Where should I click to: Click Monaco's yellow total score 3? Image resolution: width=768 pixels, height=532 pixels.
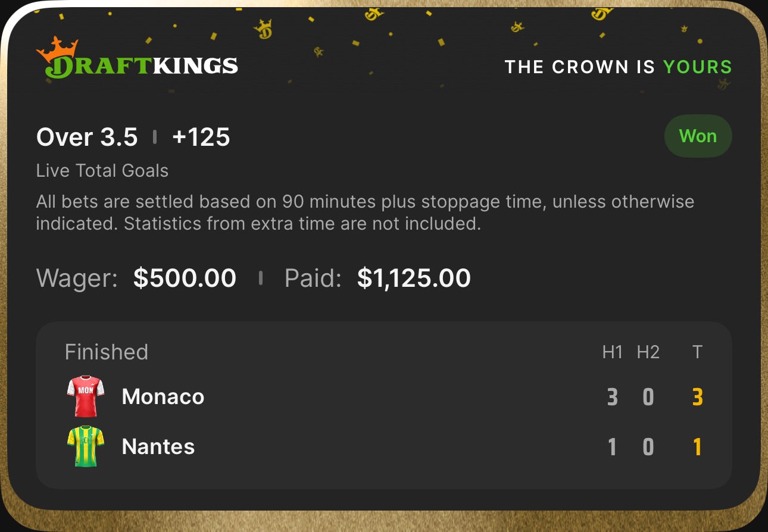click(x=697, y=397)
